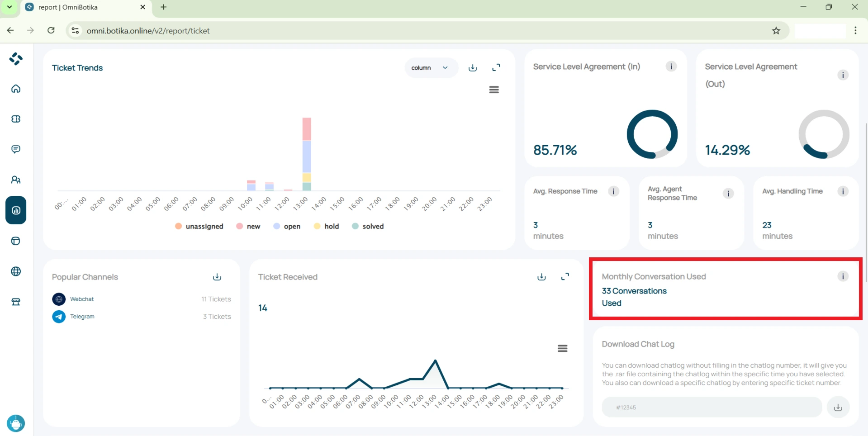Open the Ticket Received hamburger menu

562,349
